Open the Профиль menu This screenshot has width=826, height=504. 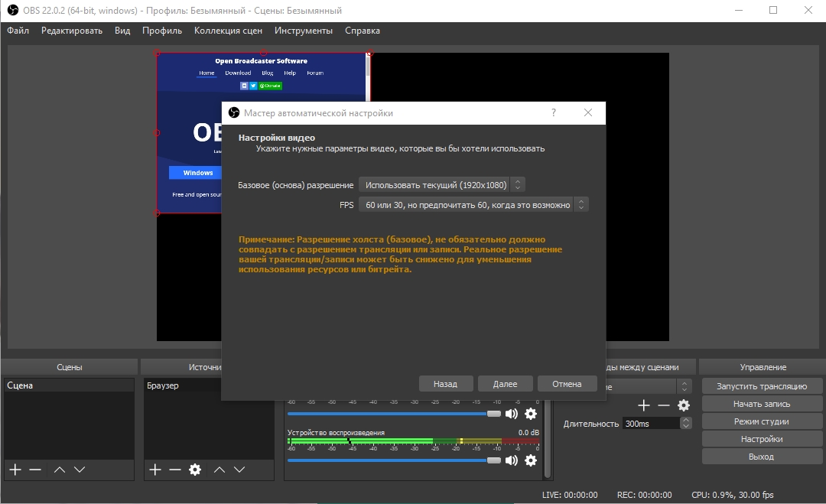162,31
